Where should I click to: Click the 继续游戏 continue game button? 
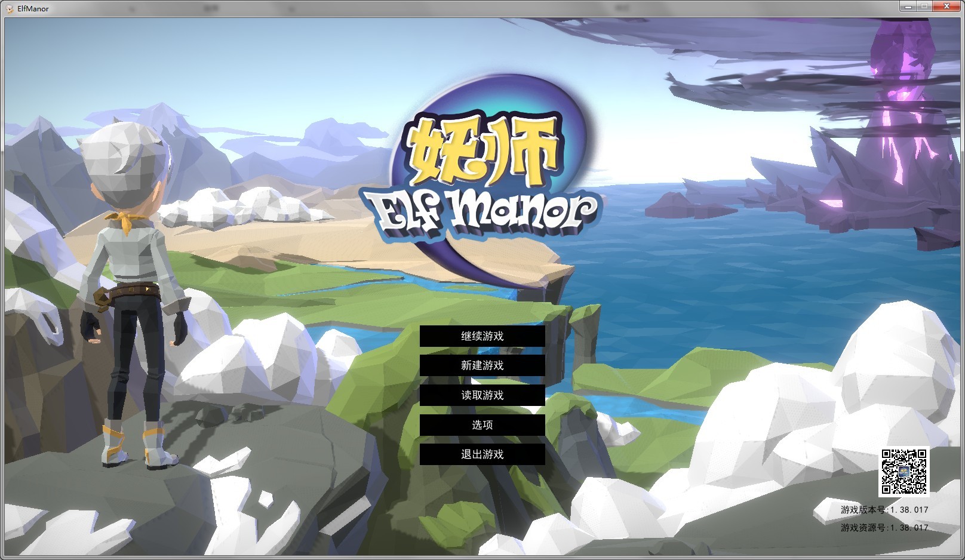click(482, 336)
